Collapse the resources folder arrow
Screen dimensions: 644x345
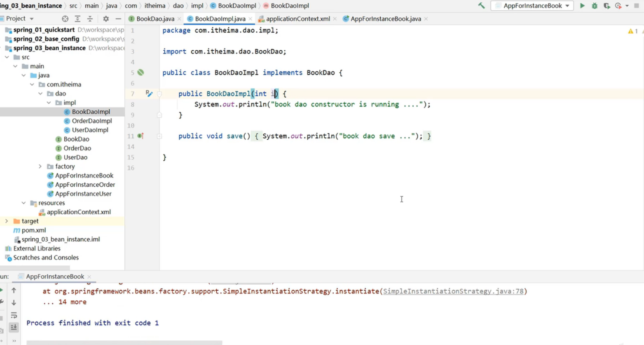point(23,203)
